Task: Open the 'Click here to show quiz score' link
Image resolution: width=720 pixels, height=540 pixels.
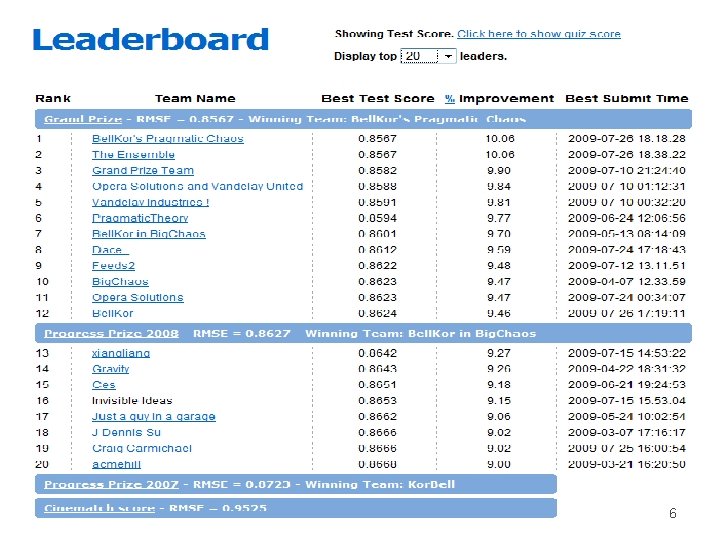Action: [x=539, y=34]
